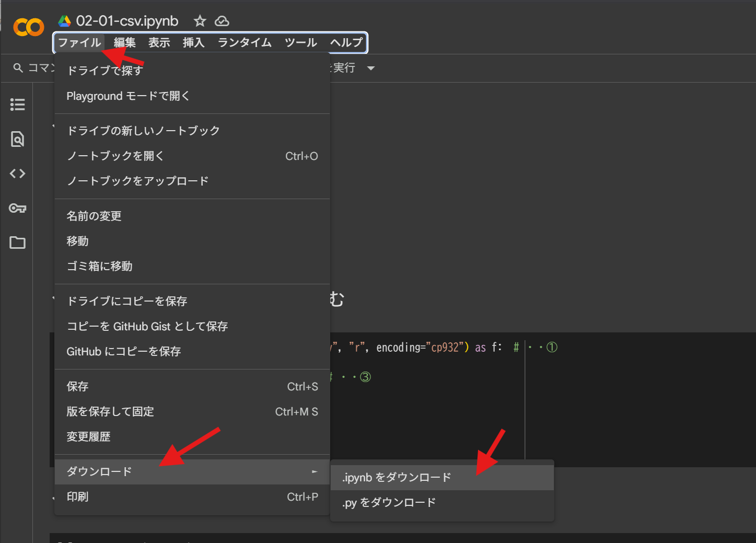Image resolution: width=756 pixels, height=543 pixels.
Task: Click the command search magnifier icon
Action: pyautogui.click(x=18, y=68)
